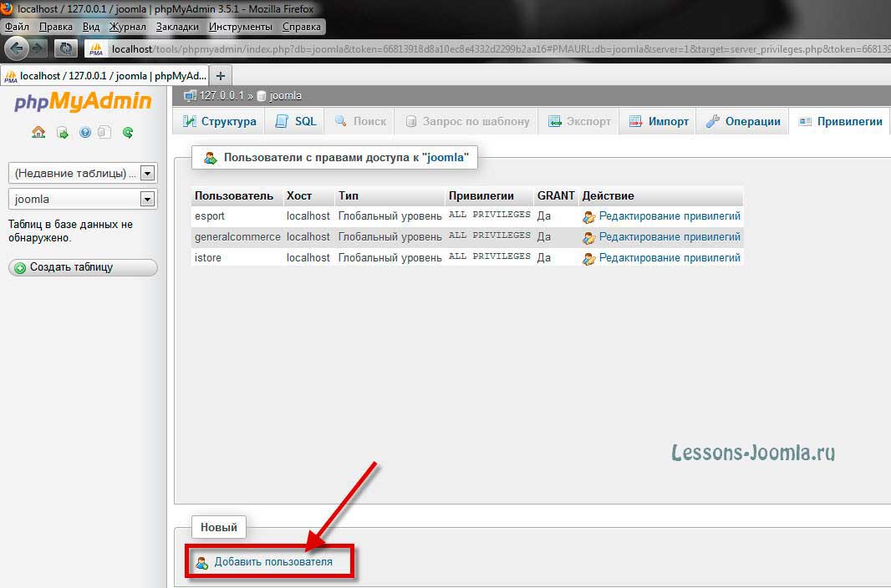The height and width of the screenshot is (588, 891).
Task: Click the grey documentation pages icon
Action: click(x=104, y=132)
